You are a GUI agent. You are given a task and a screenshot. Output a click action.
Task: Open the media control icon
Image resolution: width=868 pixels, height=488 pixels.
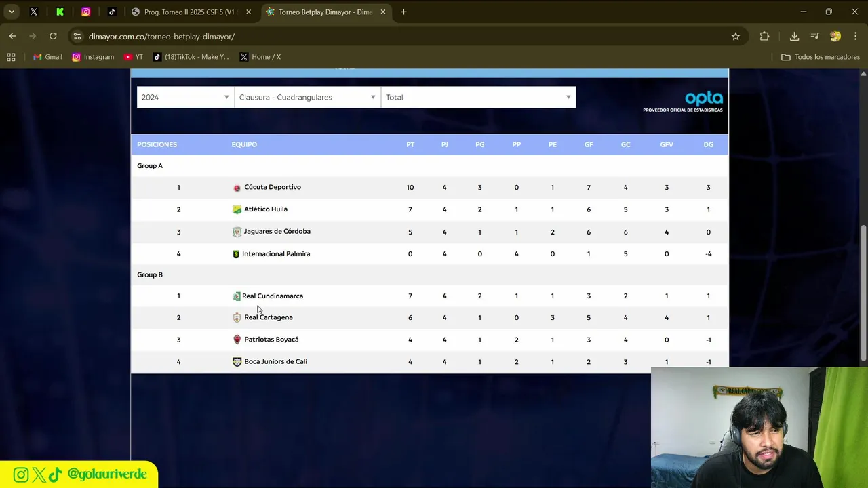click(815, 37)
